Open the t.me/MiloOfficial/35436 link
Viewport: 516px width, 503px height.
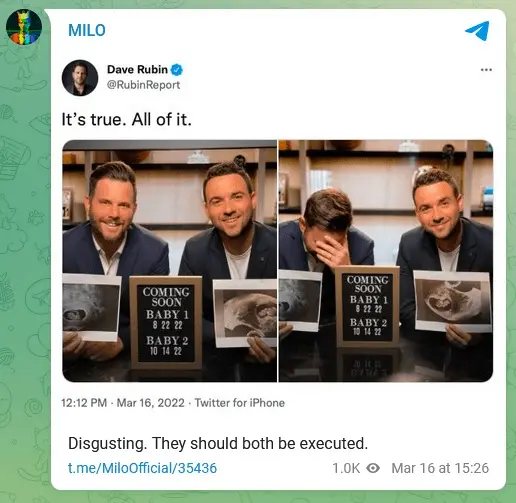click(x=142, y=468)
